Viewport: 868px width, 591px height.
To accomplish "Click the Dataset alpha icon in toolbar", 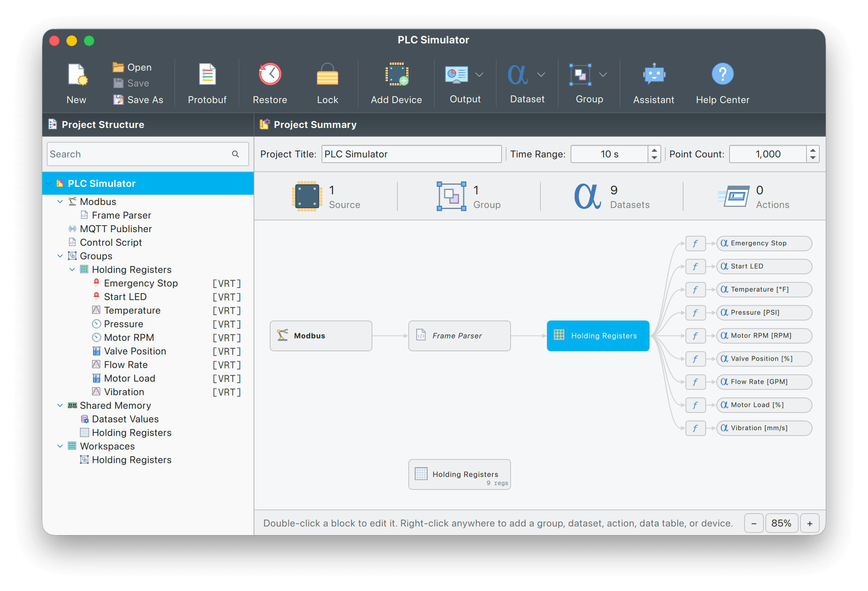I will (518, 74).
